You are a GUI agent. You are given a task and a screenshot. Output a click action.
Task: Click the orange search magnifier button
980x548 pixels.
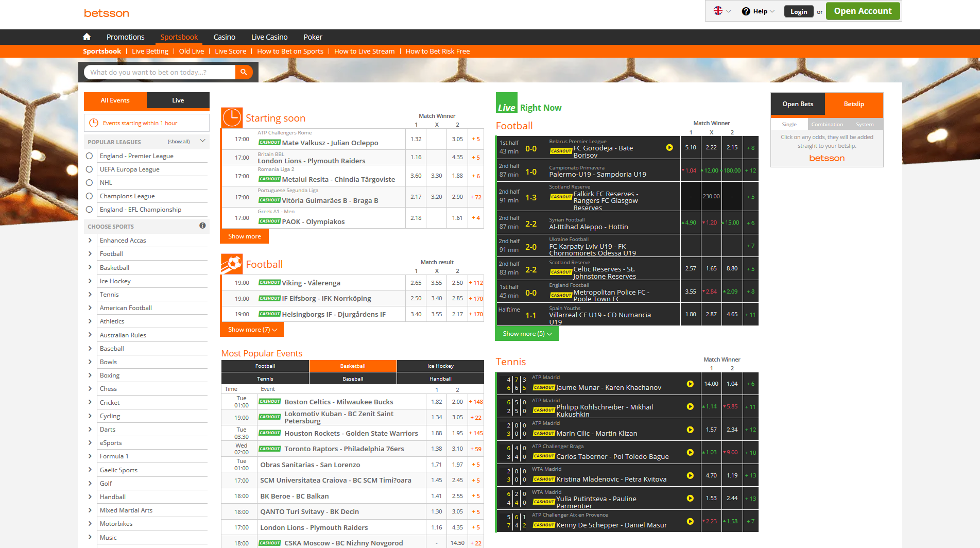click(244, 72)
